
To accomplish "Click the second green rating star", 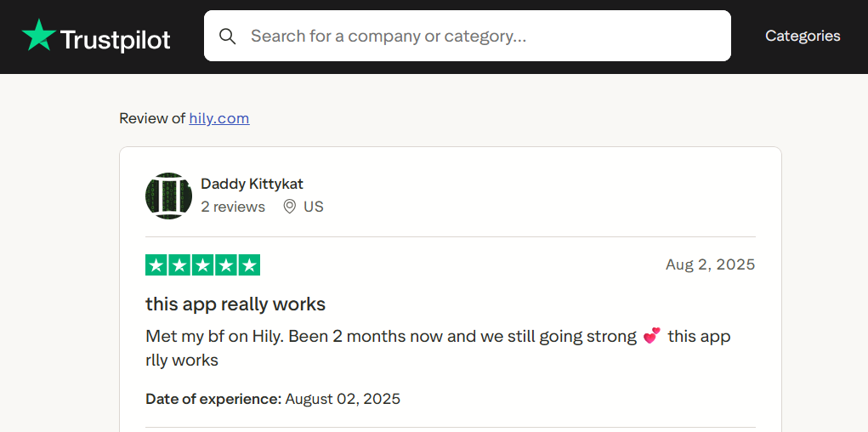I will tap(179, 265).
